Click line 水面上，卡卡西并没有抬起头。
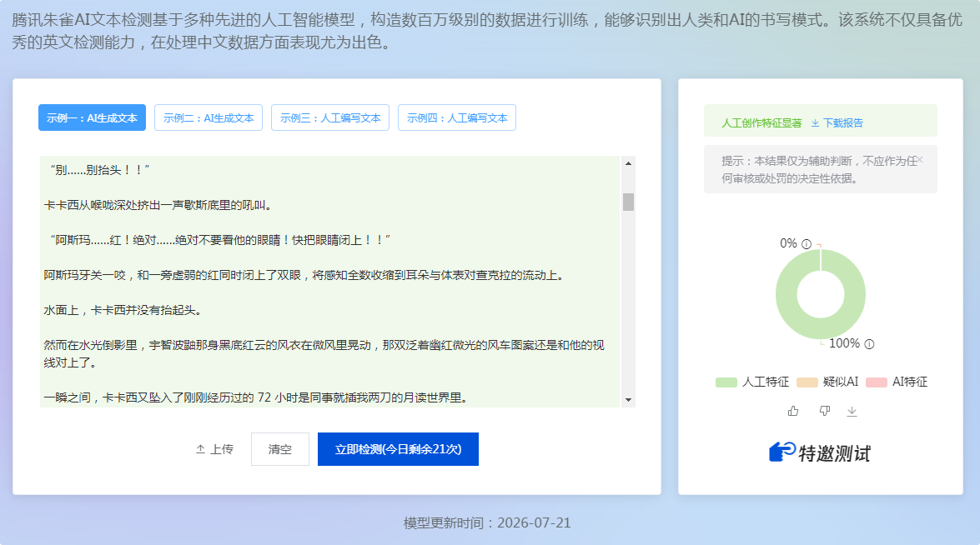 pyautogui.click(x=123, y=310)
